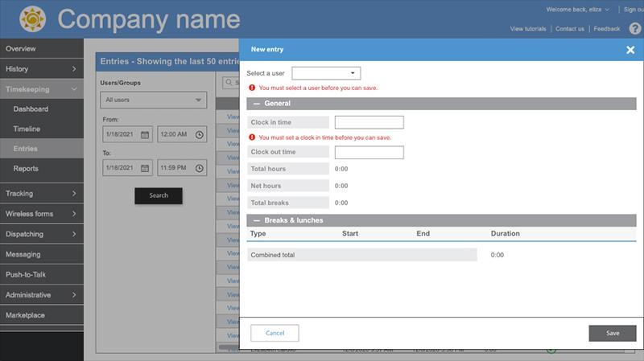Screen dimensions: 644x361
Task: Click the clock in error icon
Action: click(x=252, y=137)
